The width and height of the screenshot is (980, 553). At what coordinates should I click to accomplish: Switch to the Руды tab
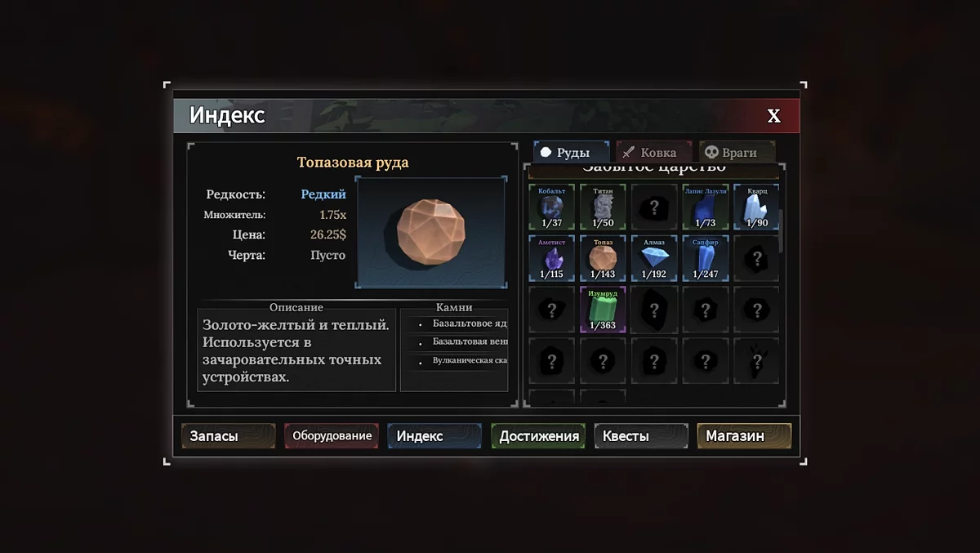(572, 153)
